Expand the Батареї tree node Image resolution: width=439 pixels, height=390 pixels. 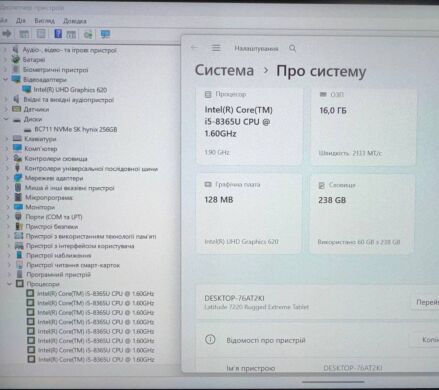[x=5, y=59]
